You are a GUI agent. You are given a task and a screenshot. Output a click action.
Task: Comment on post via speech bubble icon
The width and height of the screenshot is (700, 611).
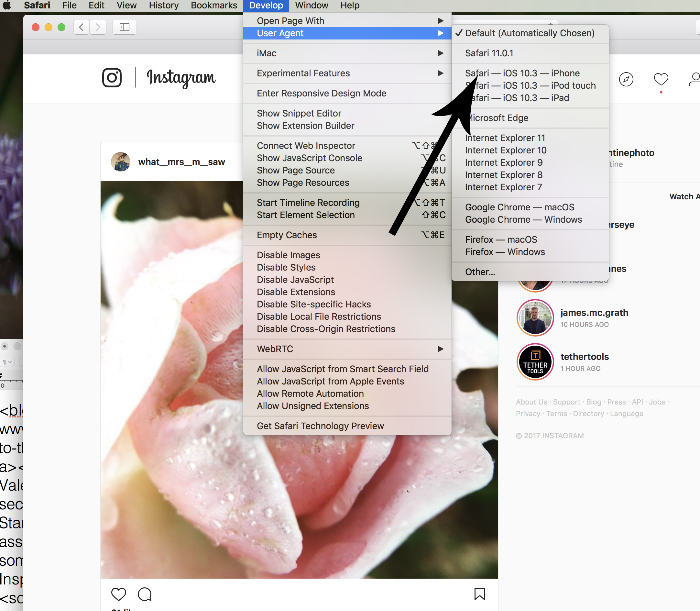click(x=145, y=594)
